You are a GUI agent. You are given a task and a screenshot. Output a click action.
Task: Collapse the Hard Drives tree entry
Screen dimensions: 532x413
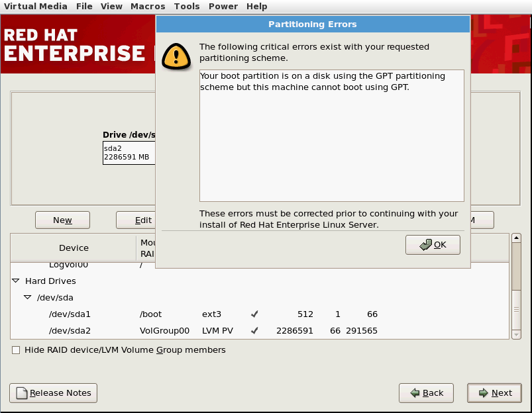(16, 281)
